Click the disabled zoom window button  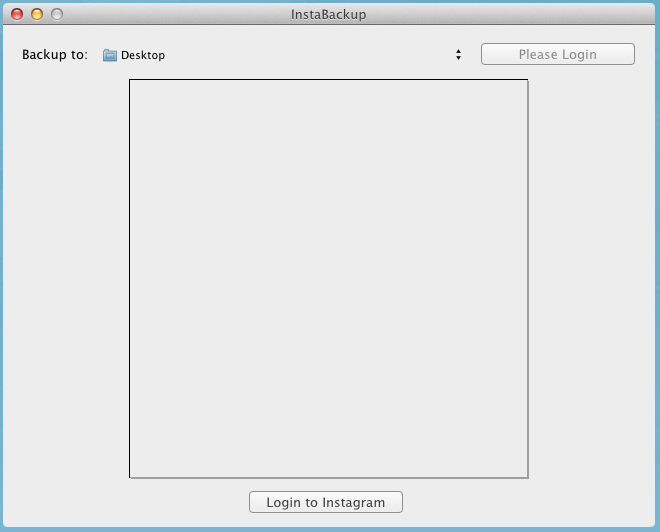(57, 14)
